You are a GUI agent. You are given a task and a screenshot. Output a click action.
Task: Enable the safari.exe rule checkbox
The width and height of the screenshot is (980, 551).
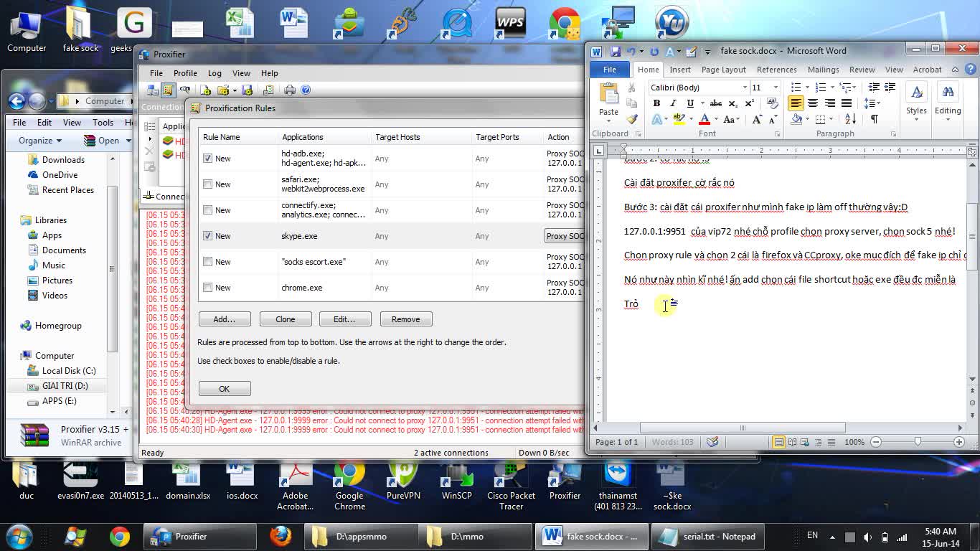pos(208,184)
